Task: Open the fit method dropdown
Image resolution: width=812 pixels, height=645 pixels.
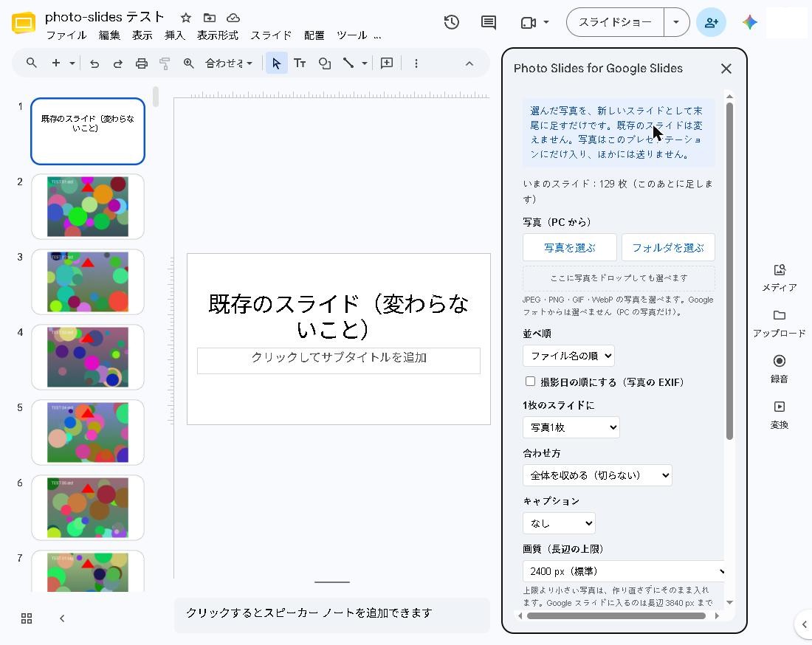Action: point(598,475)
